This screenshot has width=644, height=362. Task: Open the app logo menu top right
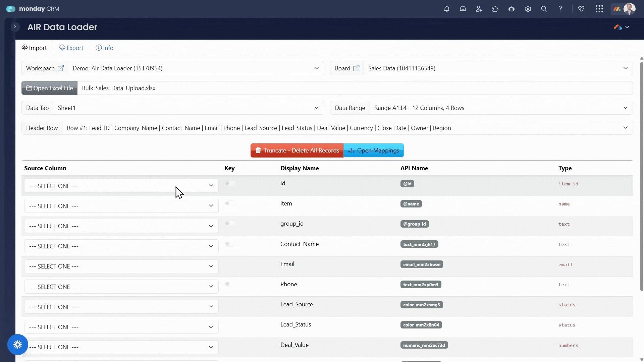622,27
